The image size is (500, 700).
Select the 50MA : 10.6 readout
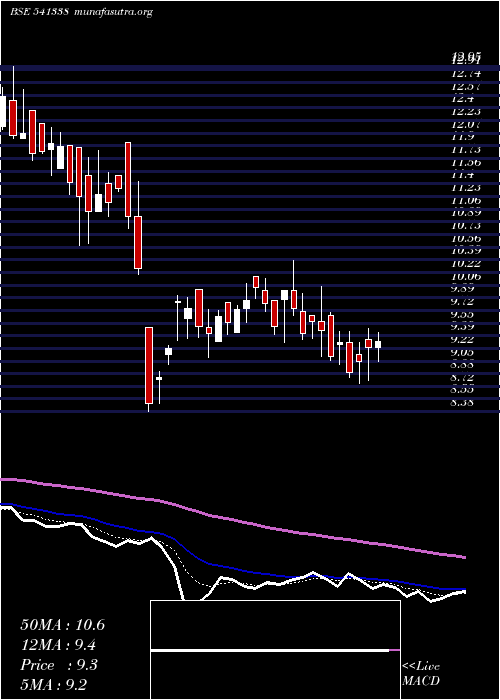pyautogui.click(x=62, y=625)
